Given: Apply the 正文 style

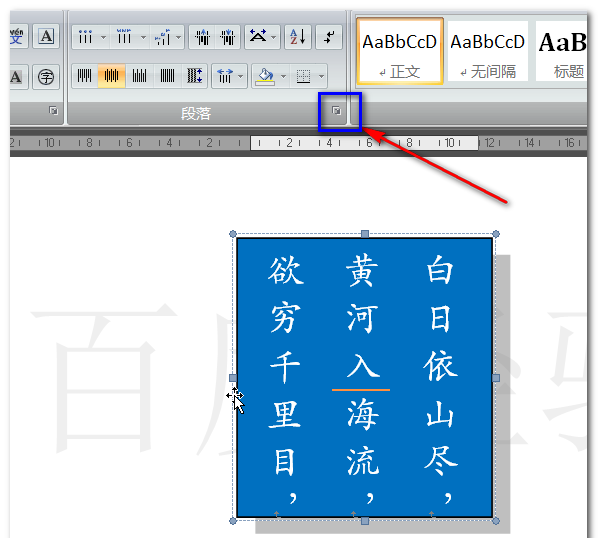Looking at the screenshot, I should coord(400,51).
